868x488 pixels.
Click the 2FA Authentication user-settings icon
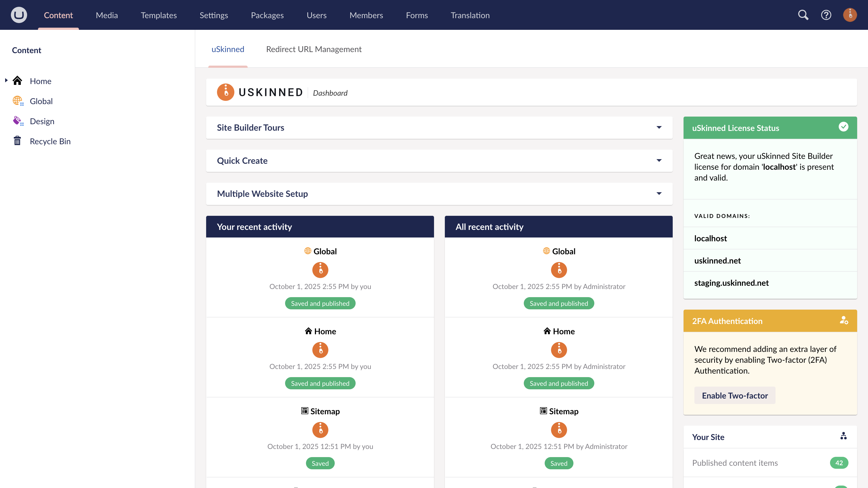click(x=843, y=320)
